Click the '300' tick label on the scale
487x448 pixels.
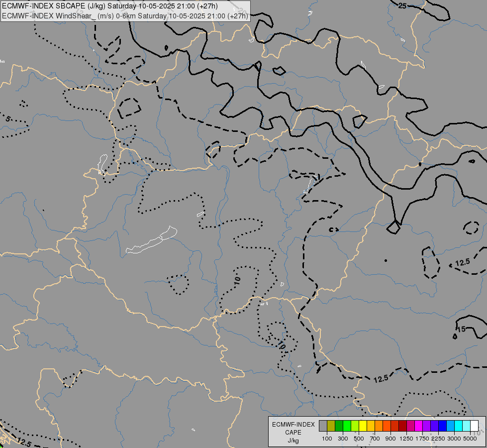click(x=343, y=439)
